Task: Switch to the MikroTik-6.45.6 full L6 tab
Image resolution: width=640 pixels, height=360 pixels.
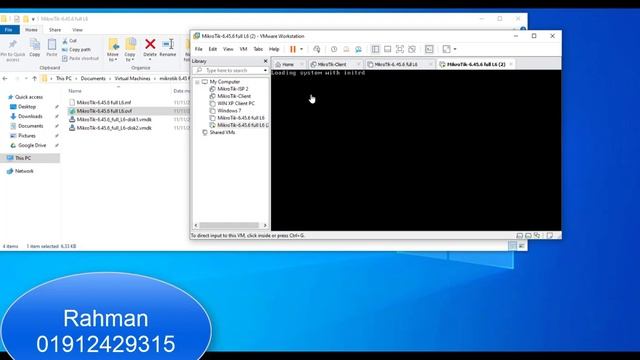Action: [396, 64]
